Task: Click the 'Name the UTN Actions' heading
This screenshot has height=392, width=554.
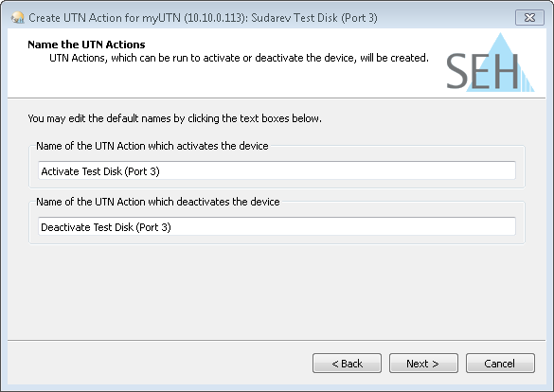Action: [86, 45]
